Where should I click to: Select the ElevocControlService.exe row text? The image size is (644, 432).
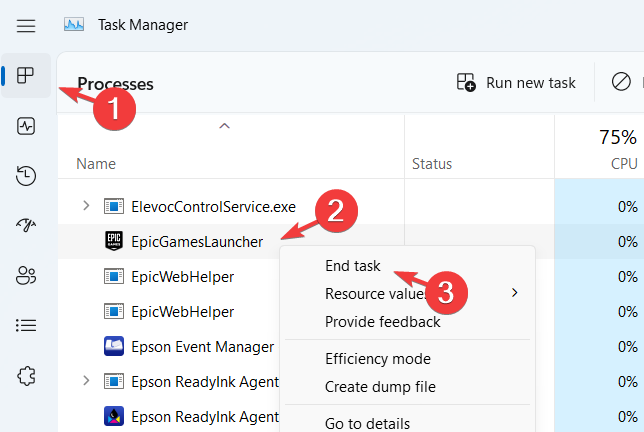pyautogui.click(x=213, y=207)
